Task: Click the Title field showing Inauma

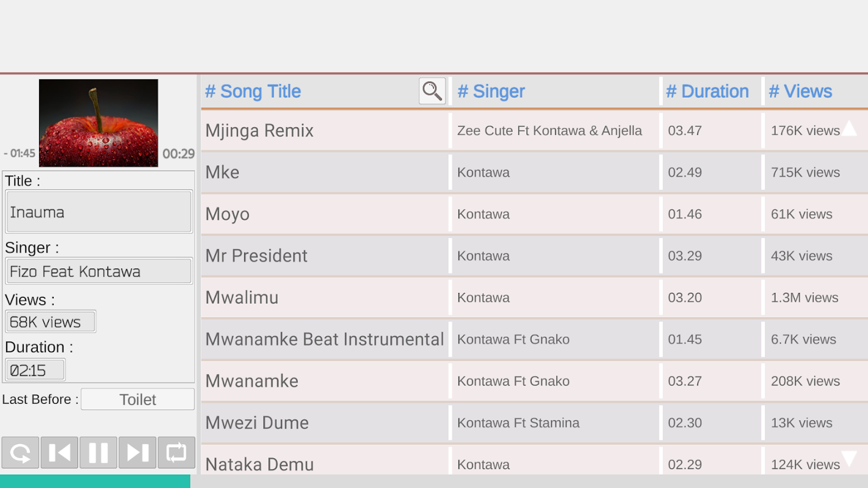Action: pos(98,212)
